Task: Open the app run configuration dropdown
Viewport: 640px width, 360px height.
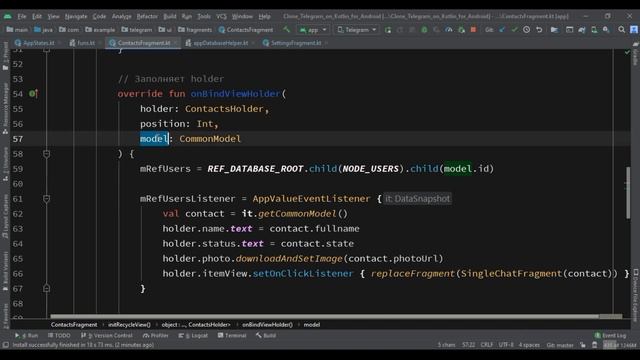Action: click(x=313, y=30)
